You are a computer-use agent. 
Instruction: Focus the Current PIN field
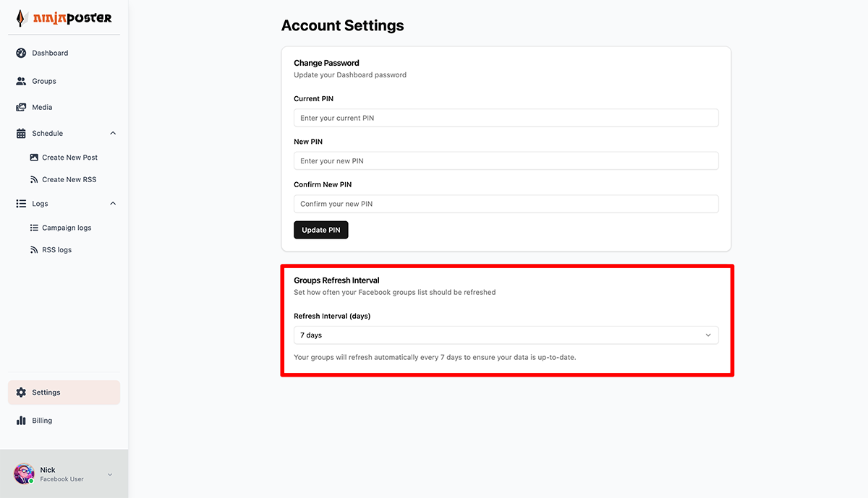click(506, 118)
